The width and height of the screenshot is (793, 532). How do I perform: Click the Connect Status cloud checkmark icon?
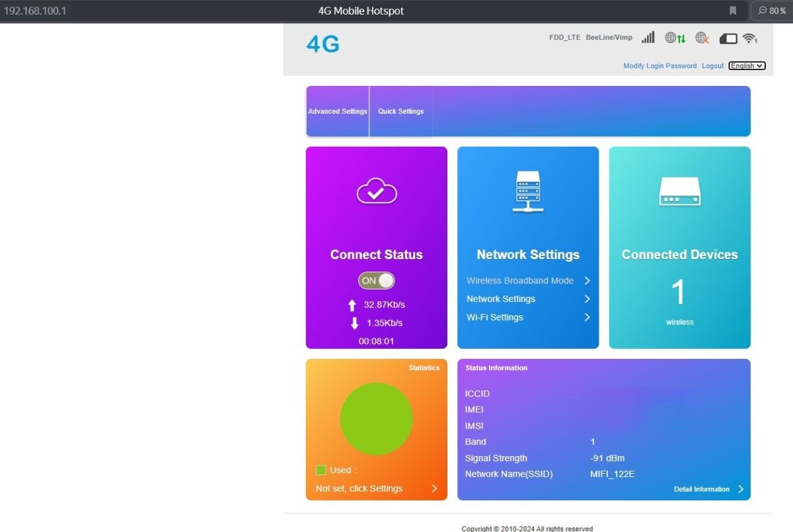tap(376, 192)
